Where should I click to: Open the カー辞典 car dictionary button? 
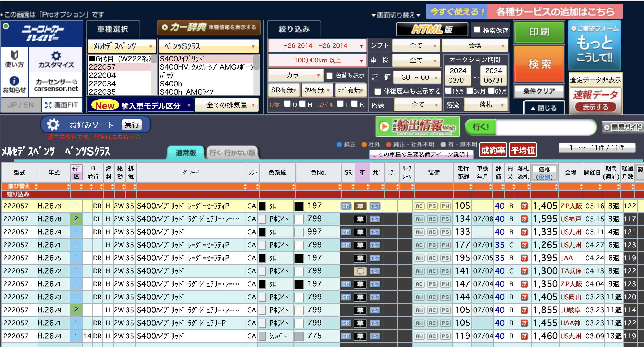click(209, 27)
